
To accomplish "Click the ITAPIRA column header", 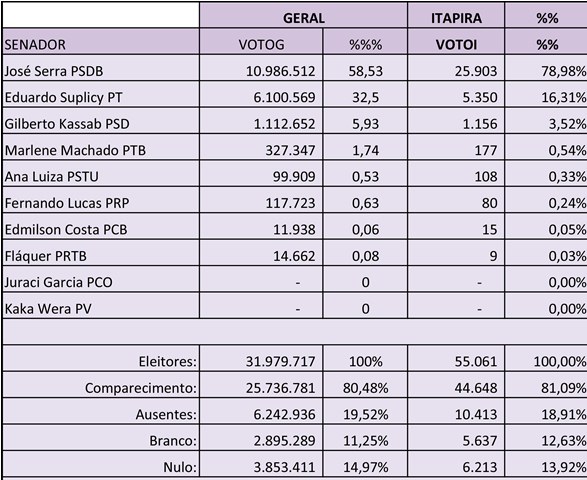I will (x=456, y=15).
